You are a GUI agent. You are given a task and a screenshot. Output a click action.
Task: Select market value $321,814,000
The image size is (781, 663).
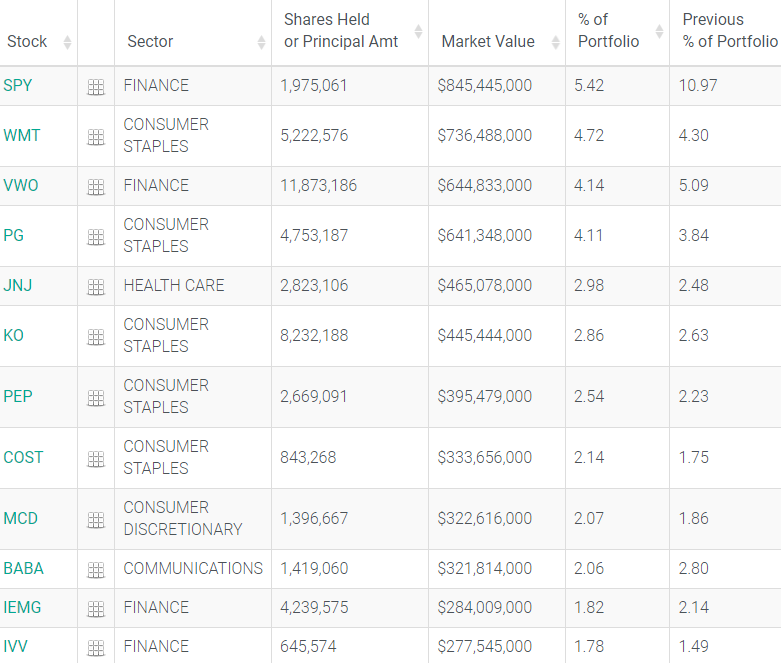485,568
